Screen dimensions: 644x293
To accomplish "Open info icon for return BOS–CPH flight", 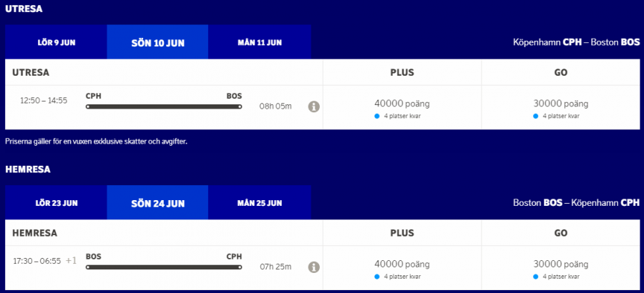I will [x=313, y=267].
